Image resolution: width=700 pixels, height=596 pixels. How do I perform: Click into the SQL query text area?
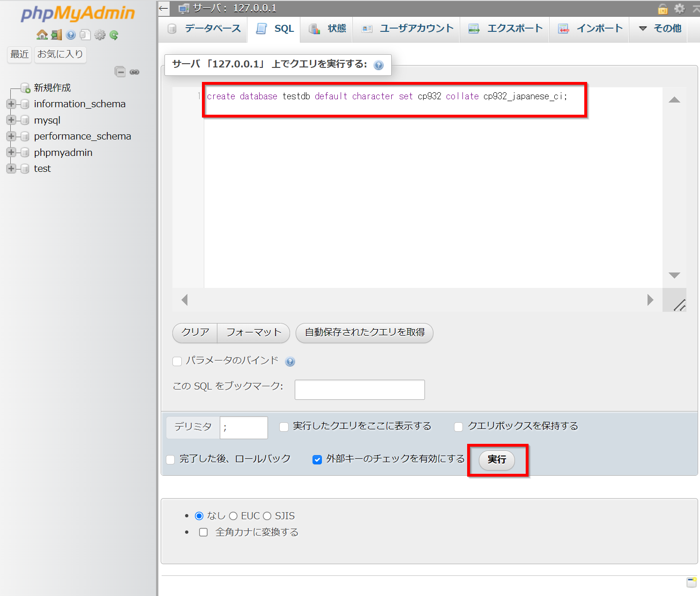[433, 187]
